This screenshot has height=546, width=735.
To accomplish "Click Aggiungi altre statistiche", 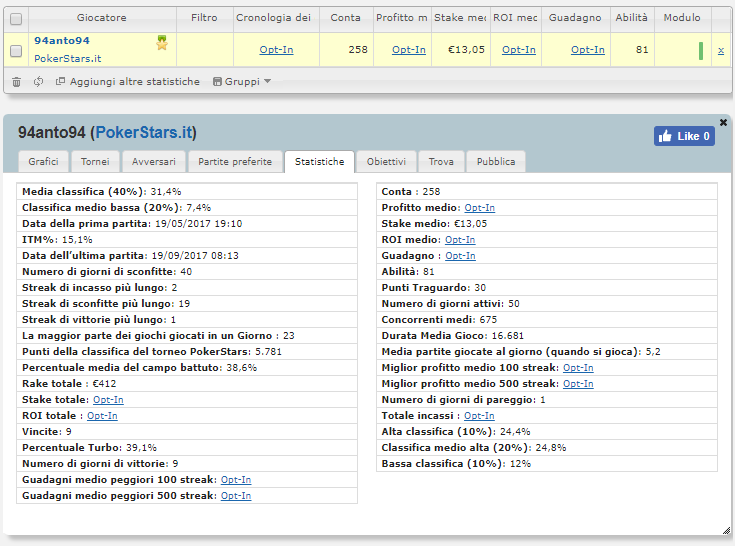I will [x=128, y=82].
